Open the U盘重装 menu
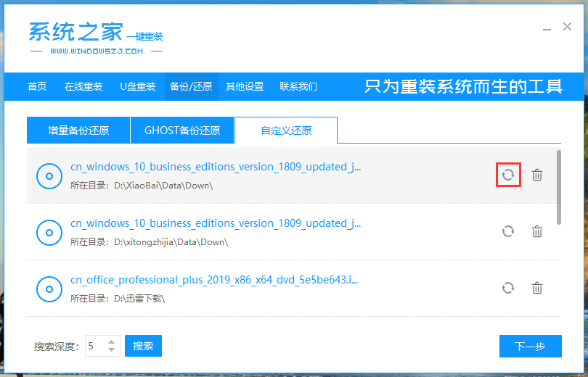 (x=138, y=86)
